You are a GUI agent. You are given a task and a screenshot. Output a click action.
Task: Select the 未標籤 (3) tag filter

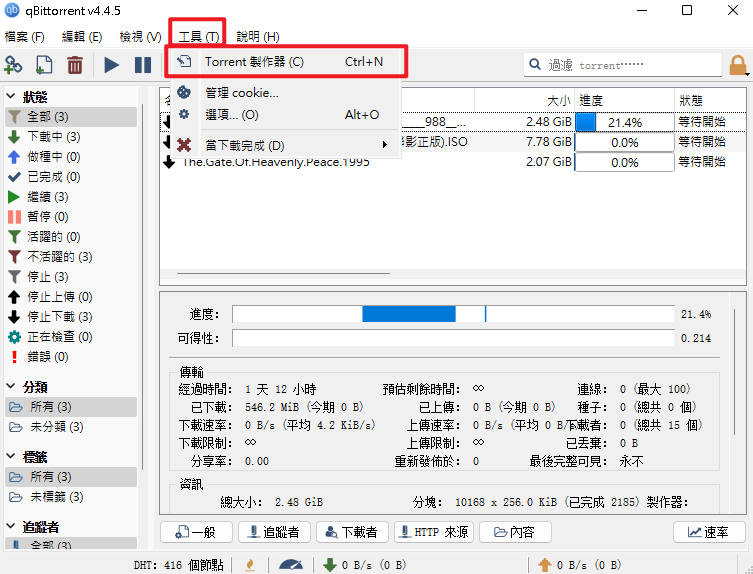(71, 497)
